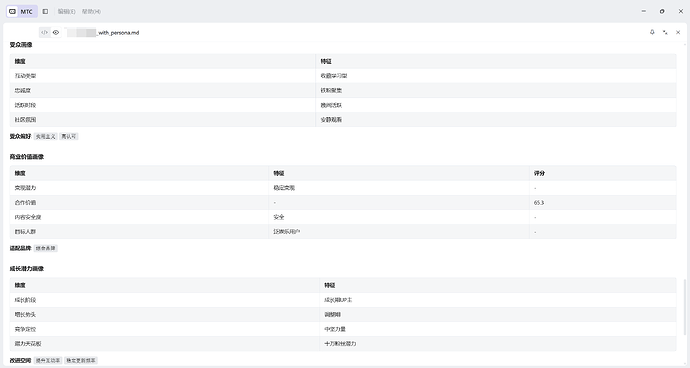Click the 稳定更新频率 tag
Screen dimensions: 690x368
(81, 361)
